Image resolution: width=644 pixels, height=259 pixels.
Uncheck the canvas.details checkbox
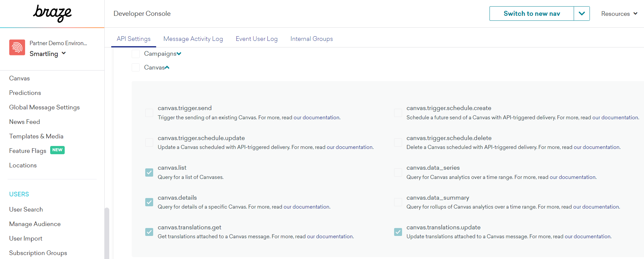149,202
